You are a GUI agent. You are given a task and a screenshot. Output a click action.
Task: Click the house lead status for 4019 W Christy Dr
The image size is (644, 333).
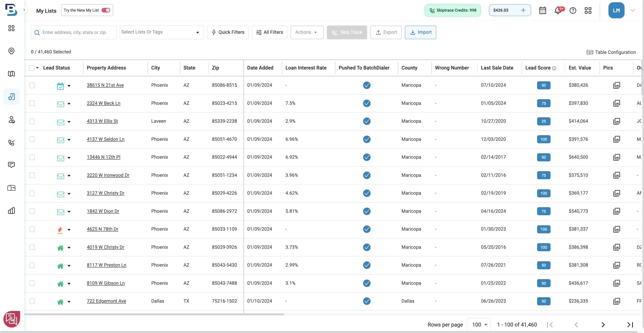pyautogui.click(x=60, y=248)
